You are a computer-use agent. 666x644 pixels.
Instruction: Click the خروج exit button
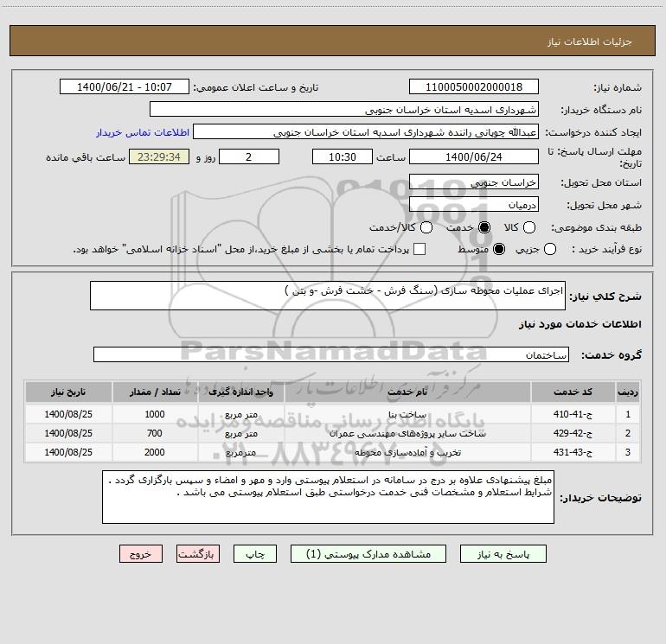pyautogui.click(x=141, y=554)
